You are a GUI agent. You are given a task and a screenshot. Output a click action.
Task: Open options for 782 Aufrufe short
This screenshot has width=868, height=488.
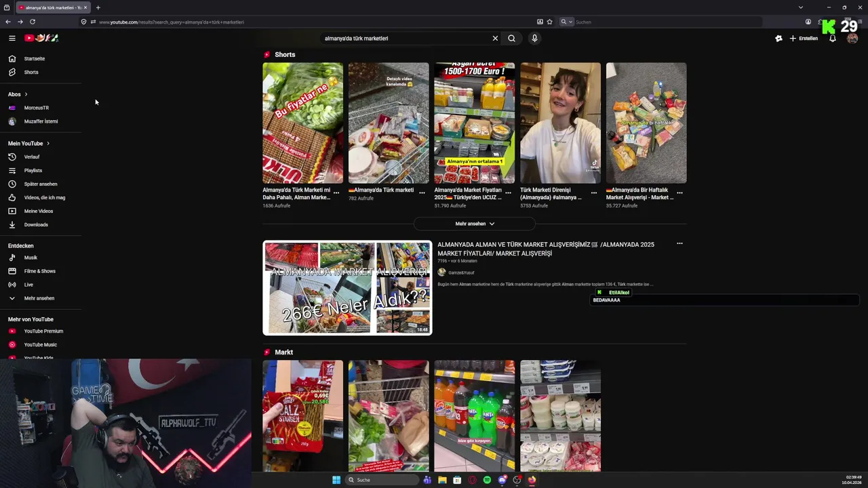pyautogui.click(x=422, y=192)
